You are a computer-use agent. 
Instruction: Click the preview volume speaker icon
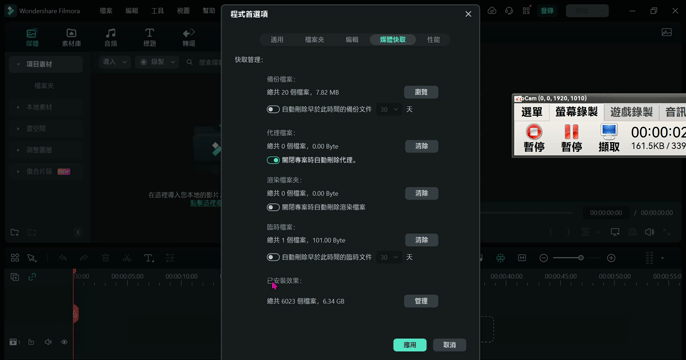tap(649, 232)
